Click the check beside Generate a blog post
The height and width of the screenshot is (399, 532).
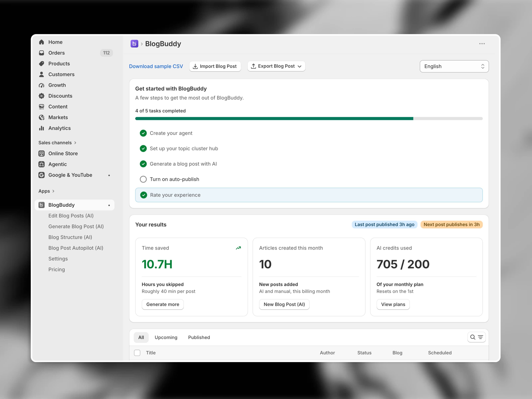(x=143, y=164)
